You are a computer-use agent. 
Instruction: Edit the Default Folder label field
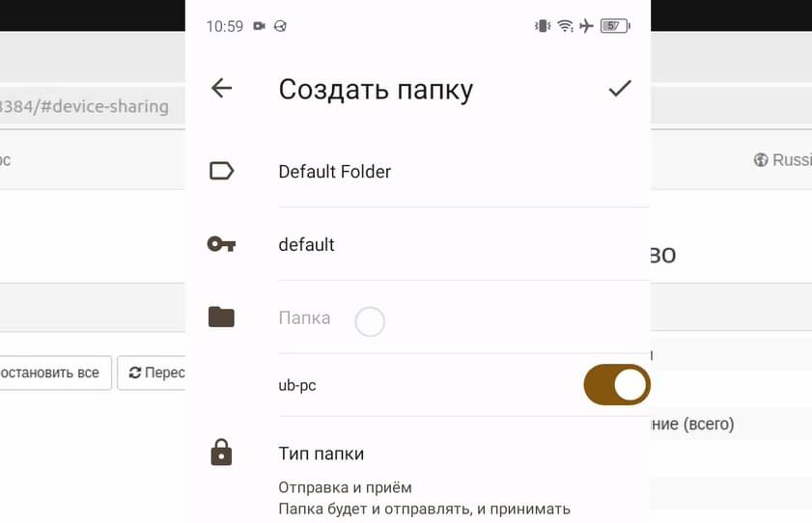463,172
